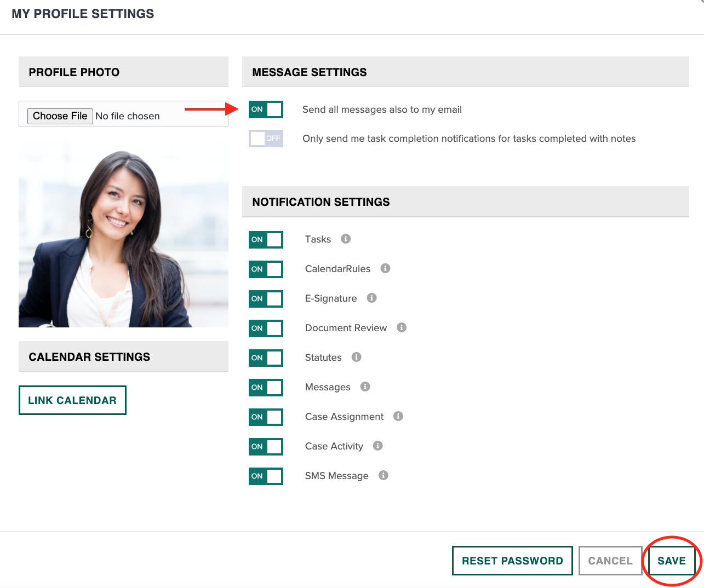Click the 'No file chosen' text
The image size is (704, 588).
coord(128,116)
